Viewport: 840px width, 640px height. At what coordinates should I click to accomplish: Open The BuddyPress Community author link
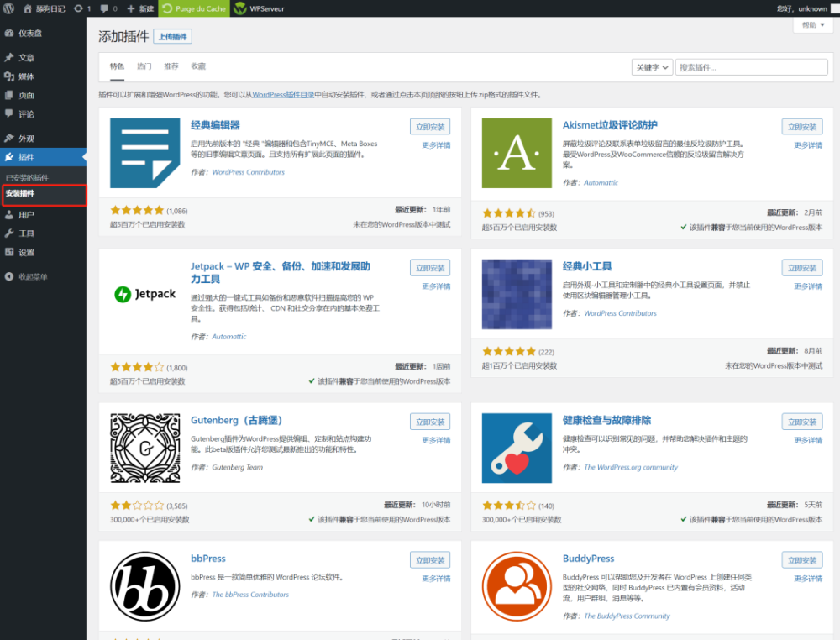[627, 616]
